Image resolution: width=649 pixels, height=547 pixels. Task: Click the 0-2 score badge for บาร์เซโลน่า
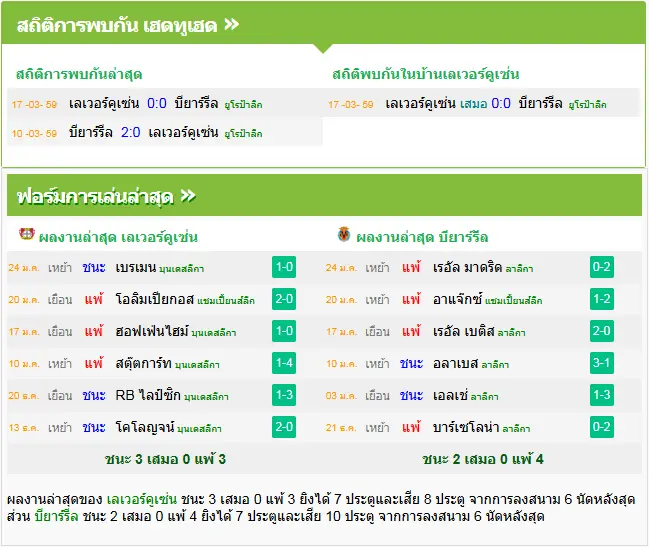coord(601,427)
